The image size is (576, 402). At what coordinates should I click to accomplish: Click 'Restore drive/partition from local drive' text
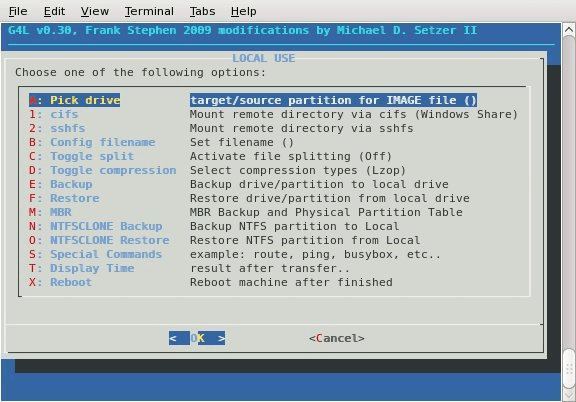point(330,198)
